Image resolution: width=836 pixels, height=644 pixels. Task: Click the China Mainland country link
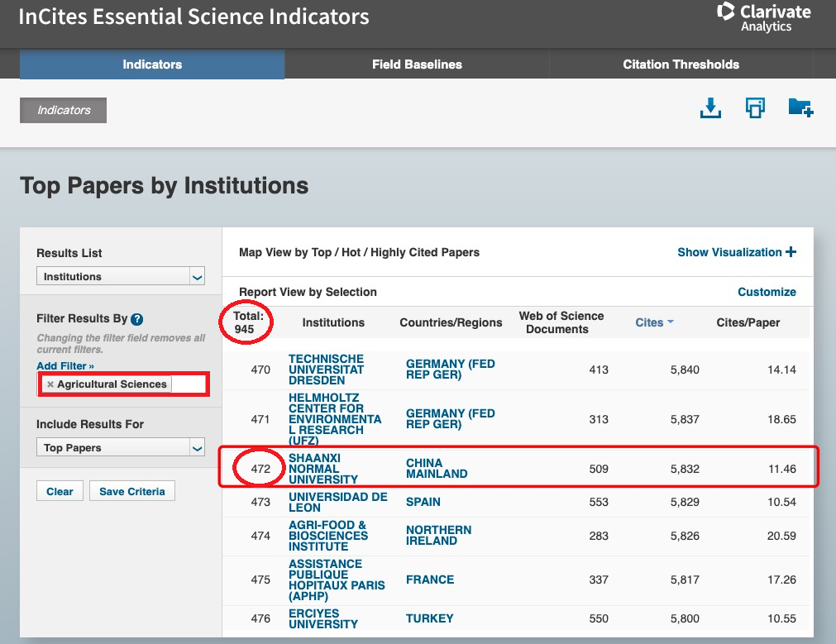436,468
